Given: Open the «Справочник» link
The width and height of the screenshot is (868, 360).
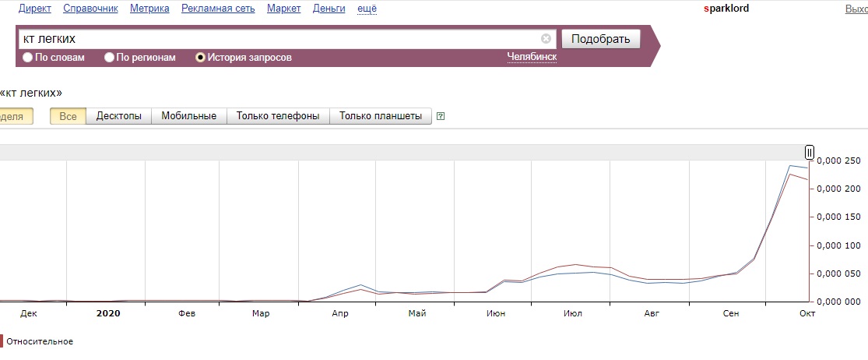Looking at the screenshot, I should click(x=91, y=9).
